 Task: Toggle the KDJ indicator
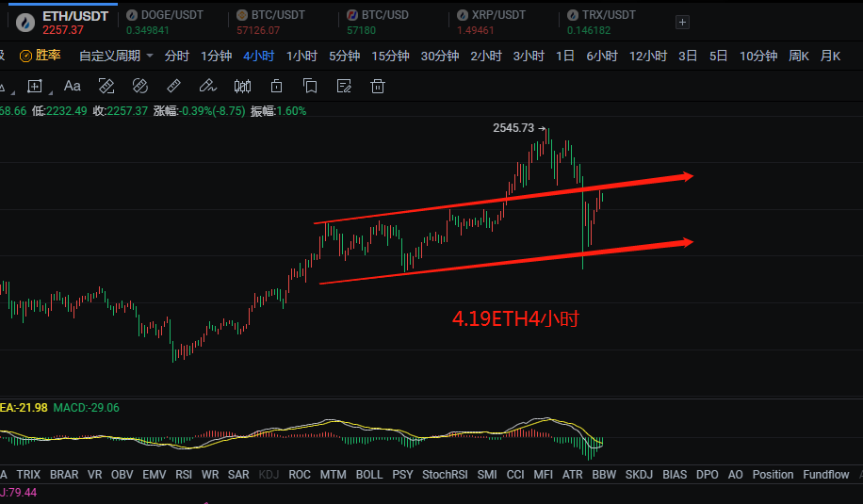[269, 474]
